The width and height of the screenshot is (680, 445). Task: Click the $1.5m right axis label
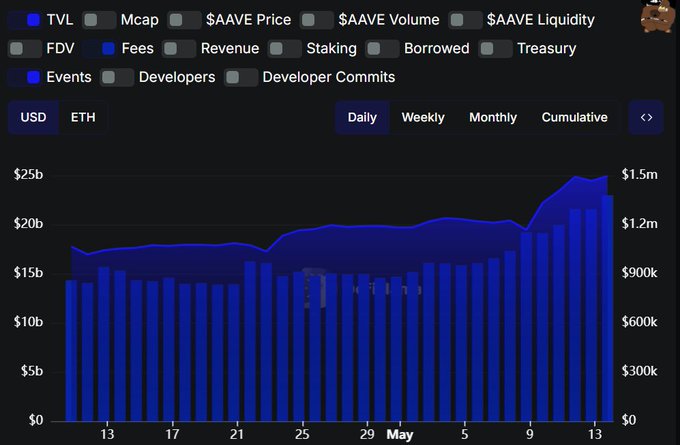click(x=640, y=174)
